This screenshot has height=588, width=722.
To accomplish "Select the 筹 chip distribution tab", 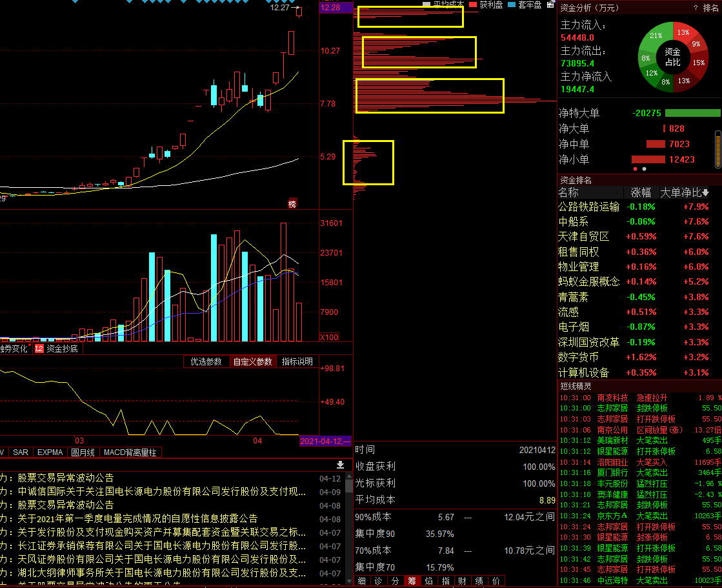I will pos(412,581).
